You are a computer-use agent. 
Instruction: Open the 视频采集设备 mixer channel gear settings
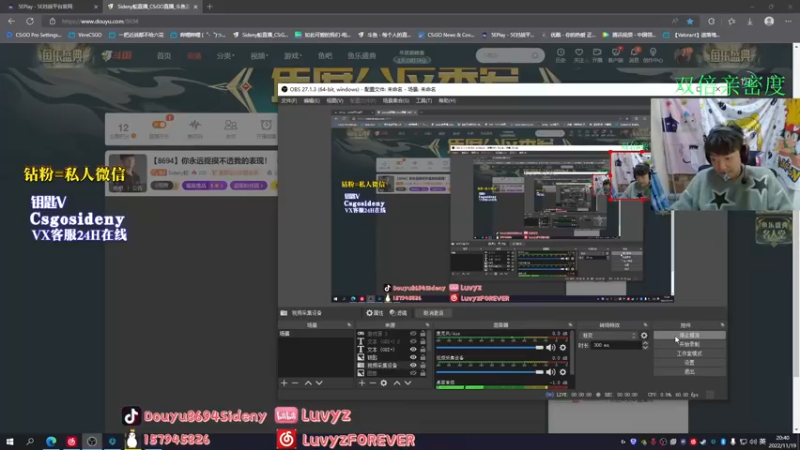click(x=563, y=372)
